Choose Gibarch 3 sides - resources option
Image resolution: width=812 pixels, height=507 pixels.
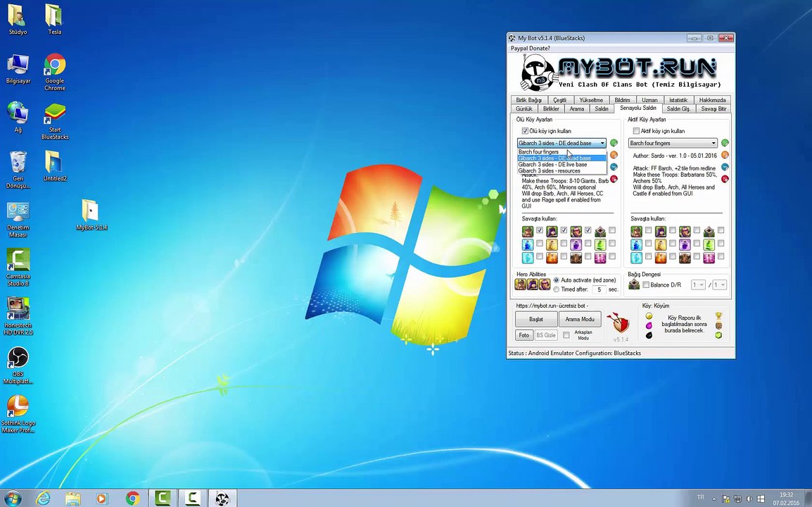tap(562, 170)
